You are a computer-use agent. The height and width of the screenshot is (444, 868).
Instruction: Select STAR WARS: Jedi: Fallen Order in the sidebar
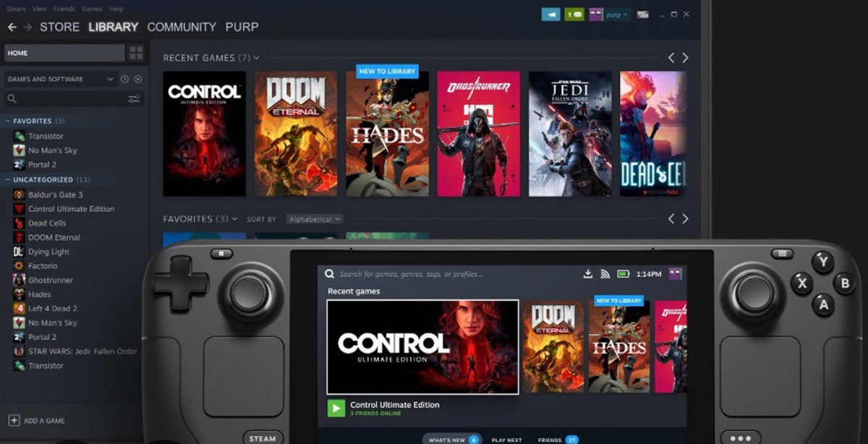point(75,351)
